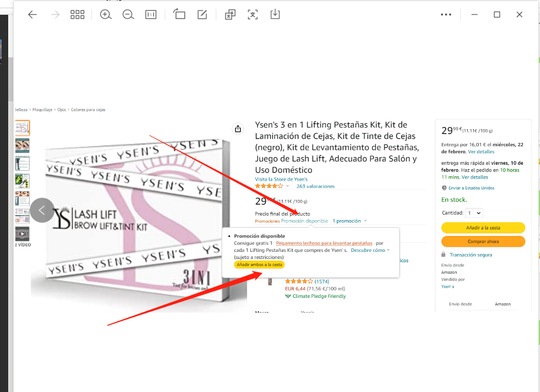The width and height of the screenshot is (540, 392).
Task: Open 'Visita la Store de Ysen's' link
Action: point(281,179)
